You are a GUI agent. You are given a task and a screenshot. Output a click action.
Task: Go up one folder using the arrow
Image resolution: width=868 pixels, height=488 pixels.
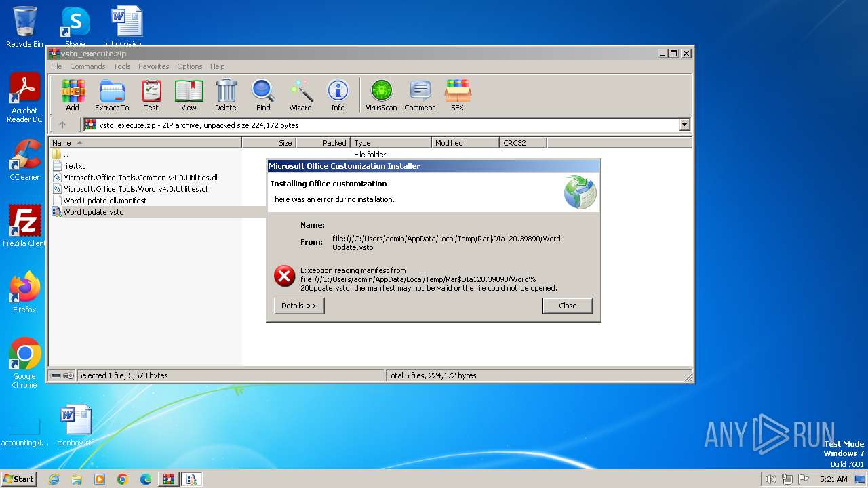pyautogui.click(x=62, y=125)
